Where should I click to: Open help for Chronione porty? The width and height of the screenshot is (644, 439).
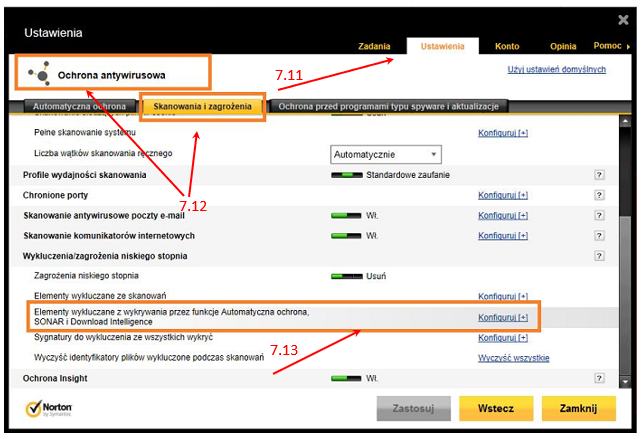tap(599, 195)
